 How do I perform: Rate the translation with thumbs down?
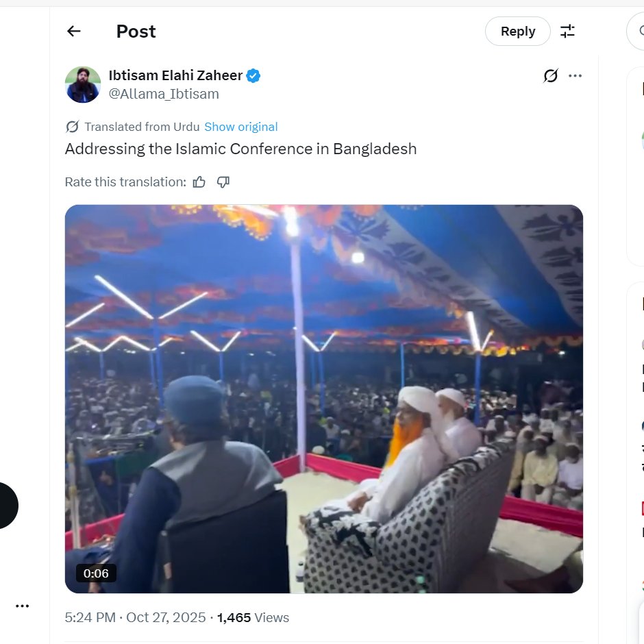[x=223, y=182]
